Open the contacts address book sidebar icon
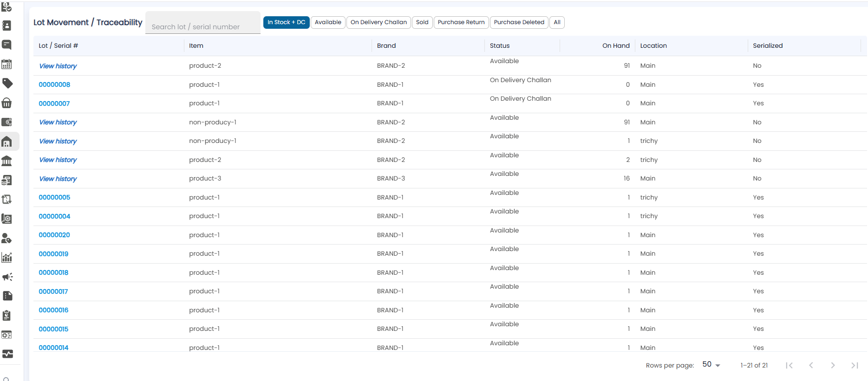 coord(7,26)
